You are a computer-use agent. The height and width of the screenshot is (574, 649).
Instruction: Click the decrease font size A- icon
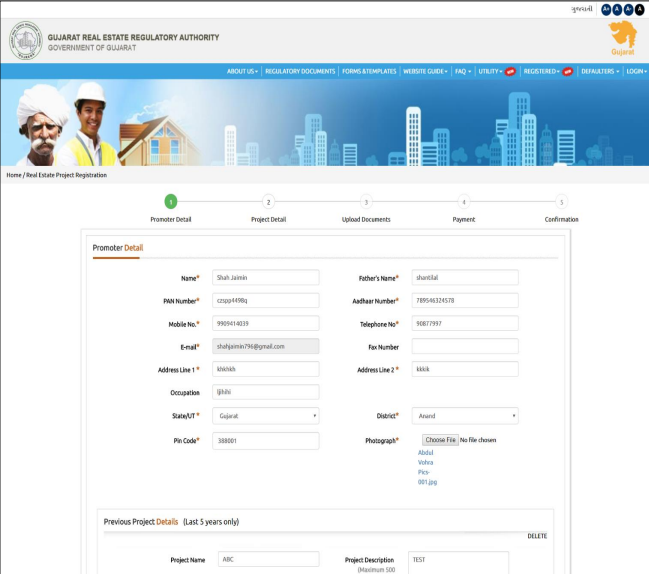click(628, 9)
